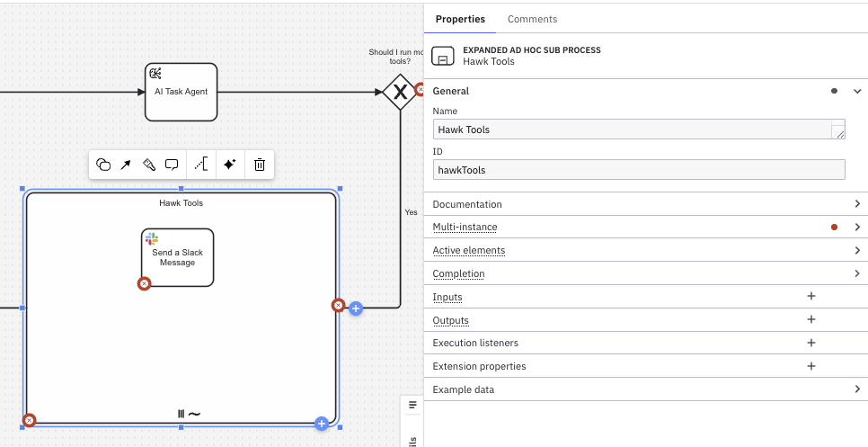Expand the Documentation section

(857, 204)
